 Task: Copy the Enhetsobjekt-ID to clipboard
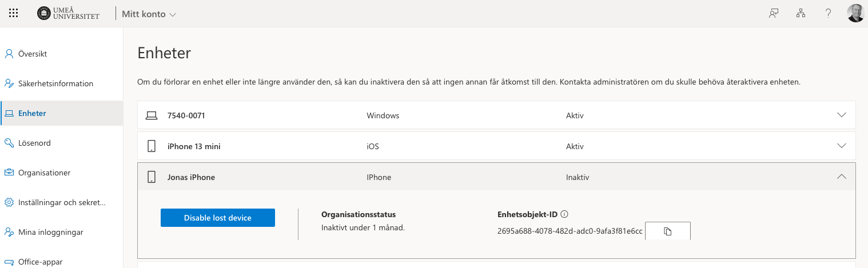pos(667,231)
